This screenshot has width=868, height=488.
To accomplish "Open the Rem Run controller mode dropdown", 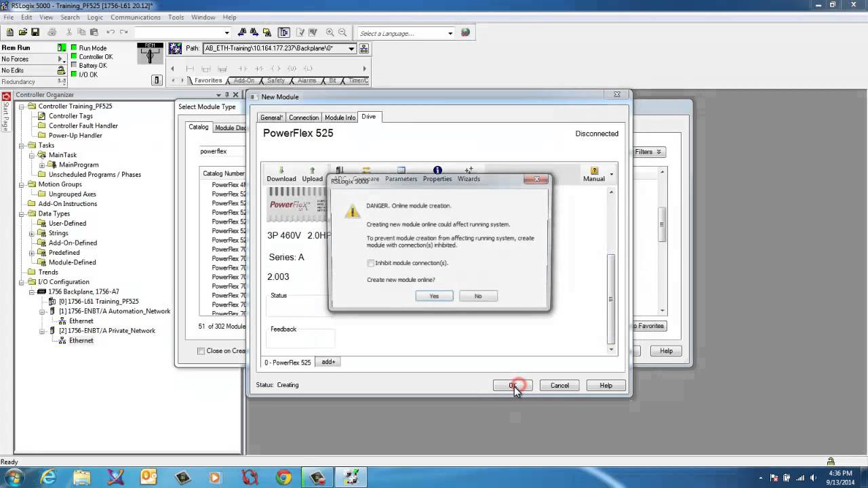I will click(62, 47).
